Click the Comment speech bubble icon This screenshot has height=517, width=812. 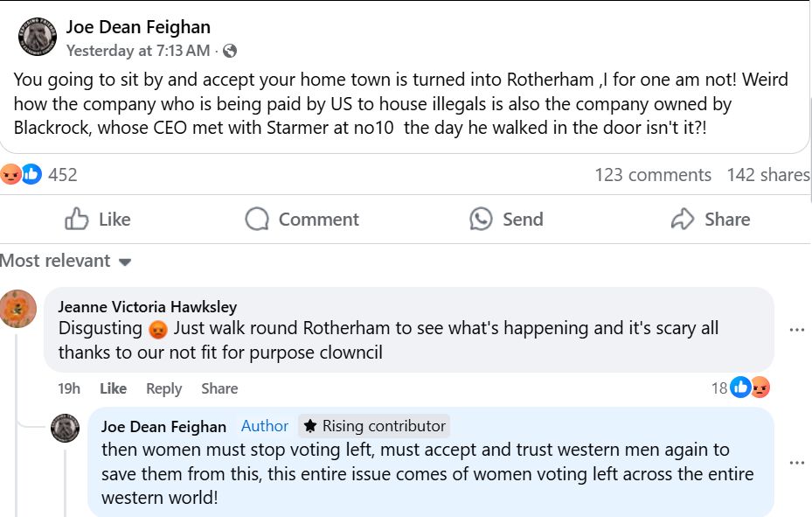point(257,219)
